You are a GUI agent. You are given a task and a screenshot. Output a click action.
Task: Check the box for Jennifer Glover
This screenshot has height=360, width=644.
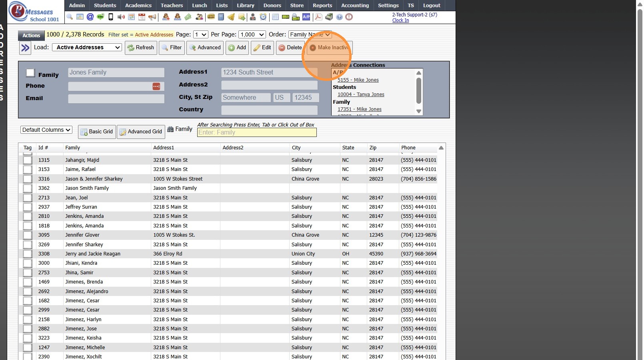pos(27,235)
